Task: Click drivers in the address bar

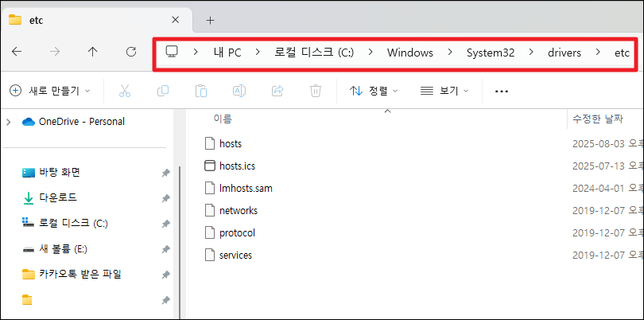Action: [x=564, y=53]
